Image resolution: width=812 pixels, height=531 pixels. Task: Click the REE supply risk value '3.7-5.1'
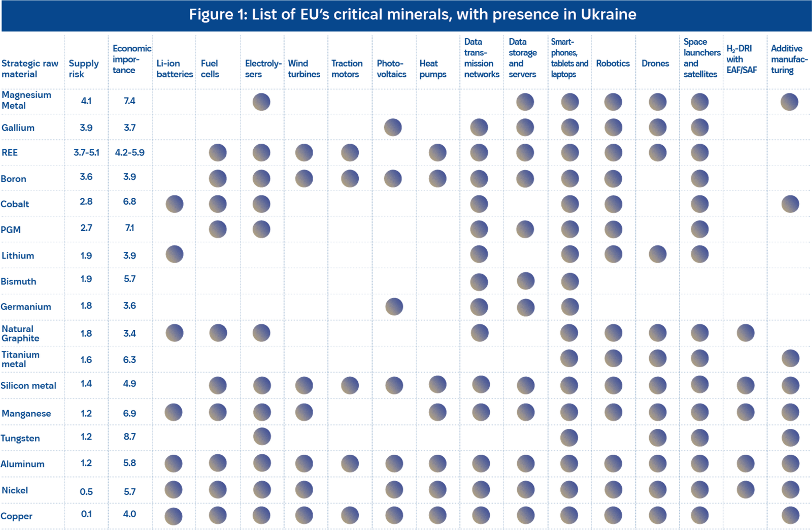coord(86,152)
